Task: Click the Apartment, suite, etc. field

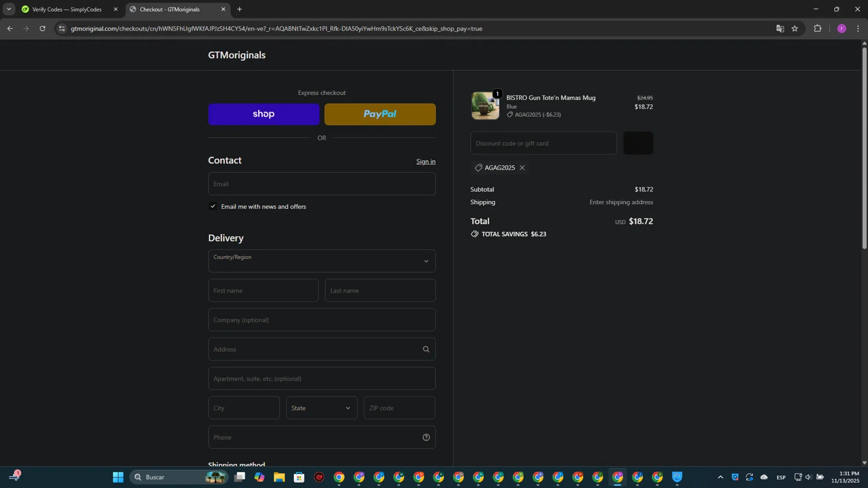Action: pyautogui.click(x=322, y=379)
